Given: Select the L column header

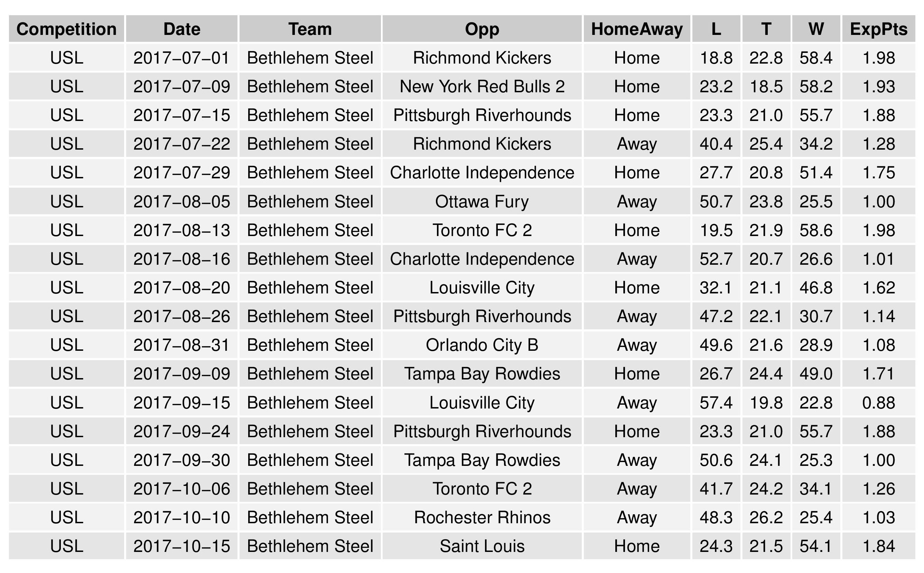Looking at the screenshot, I should (716, 29).
